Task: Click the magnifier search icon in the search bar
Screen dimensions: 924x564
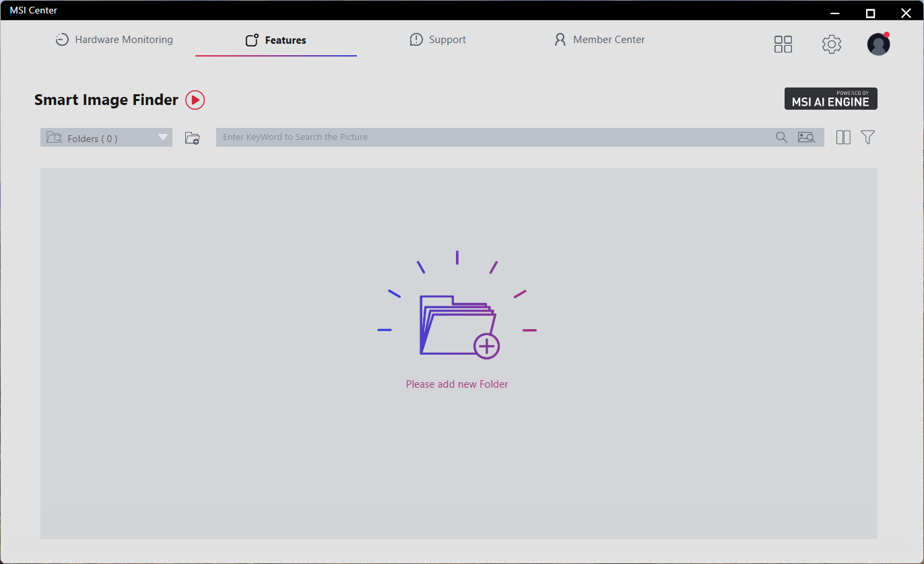Action: click(781, 137)
